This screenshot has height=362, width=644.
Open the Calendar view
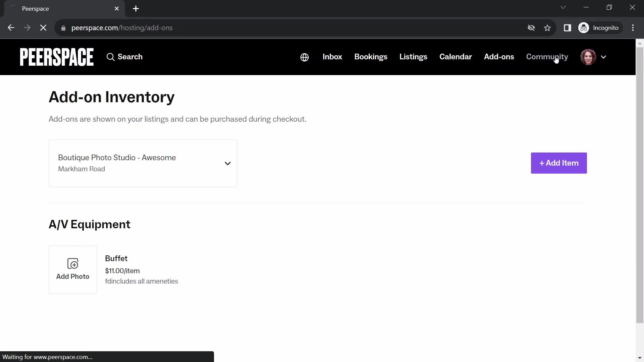(455, 57)
